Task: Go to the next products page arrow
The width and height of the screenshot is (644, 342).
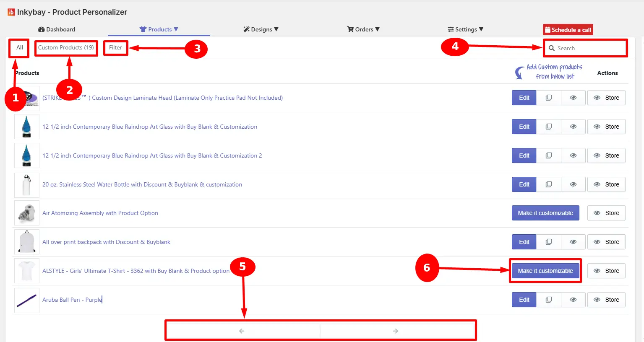Action: tap(396, 331)
